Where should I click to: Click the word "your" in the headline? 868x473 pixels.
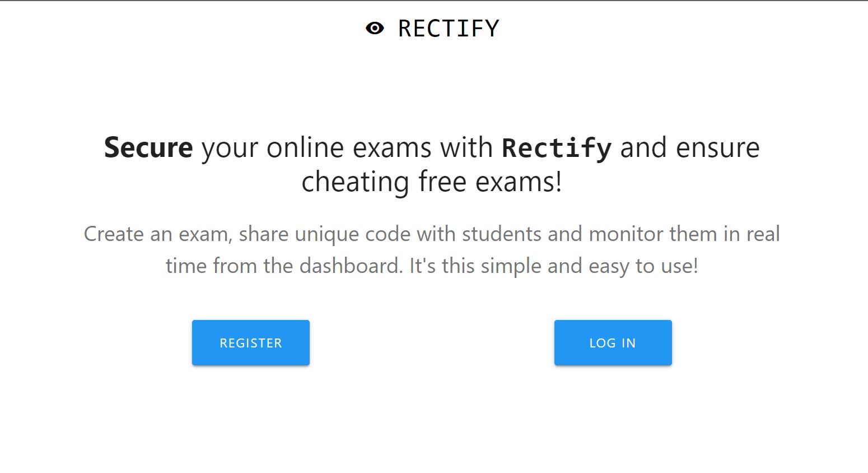click(x=230, y=148)
